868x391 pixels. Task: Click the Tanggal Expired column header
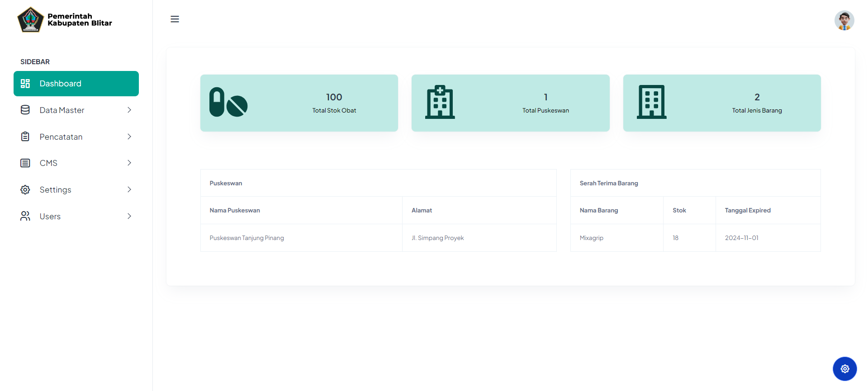pyautogui.click(x=747, y=210)
